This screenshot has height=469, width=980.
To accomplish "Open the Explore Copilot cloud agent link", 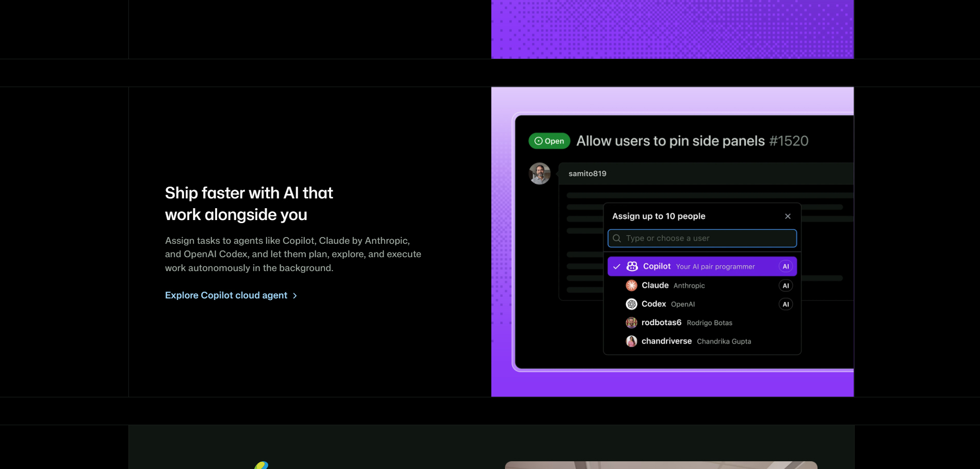I will (231, 295).
